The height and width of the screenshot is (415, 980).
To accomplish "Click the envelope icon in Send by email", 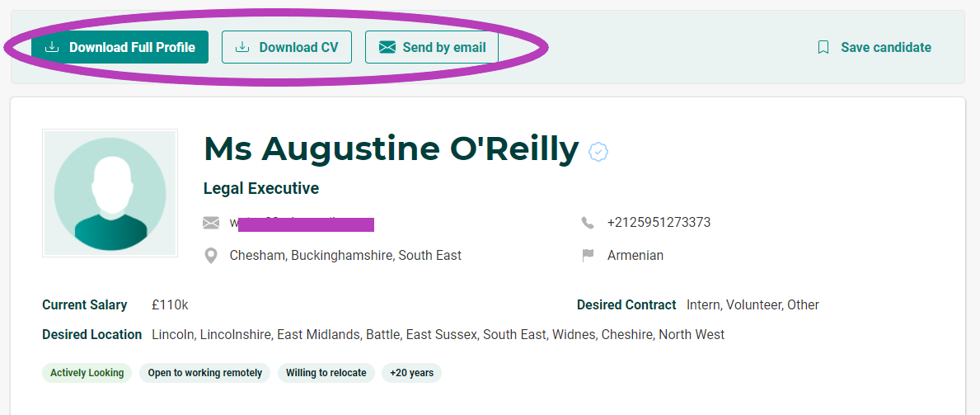I will pyautogui.click(x=387, y=47).
